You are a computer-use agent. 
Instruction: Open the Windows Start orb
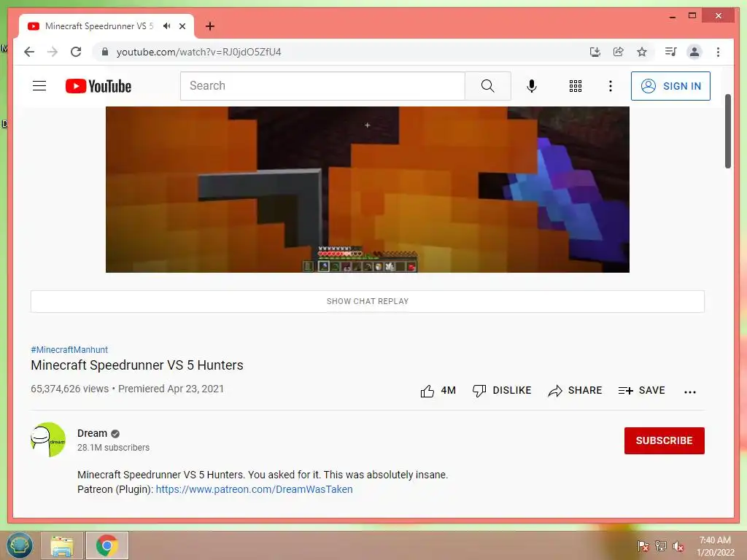click(x=20, y=545)
